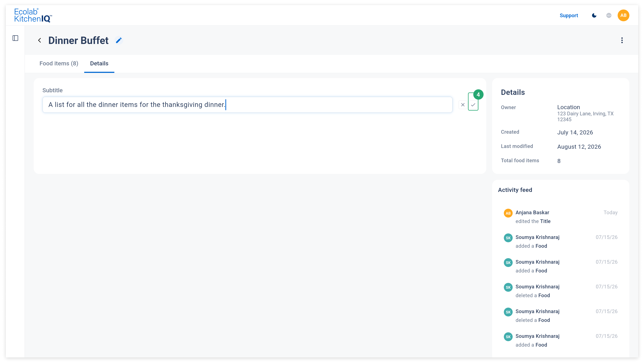Image resolution: width=644 pixels, height=364 pixels.
Task: Click the 'Subtitle' field label
Action: click(x=53, y=90)
